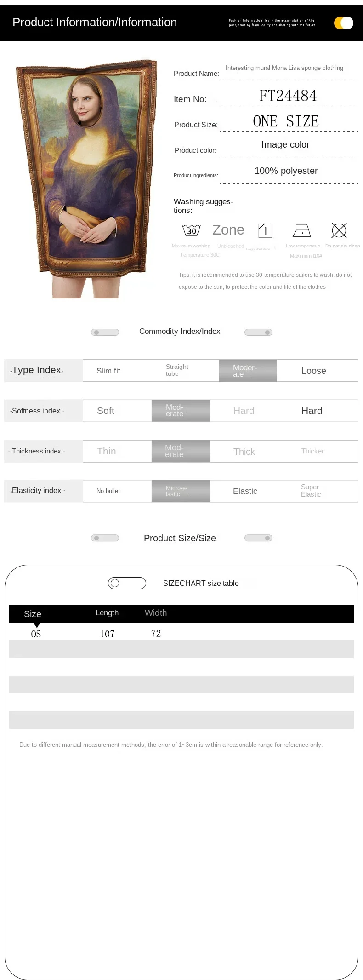Toggle the pill switch beside SIZECHART
The width and height of the screenshot is (363, 980).
(127, 583)
